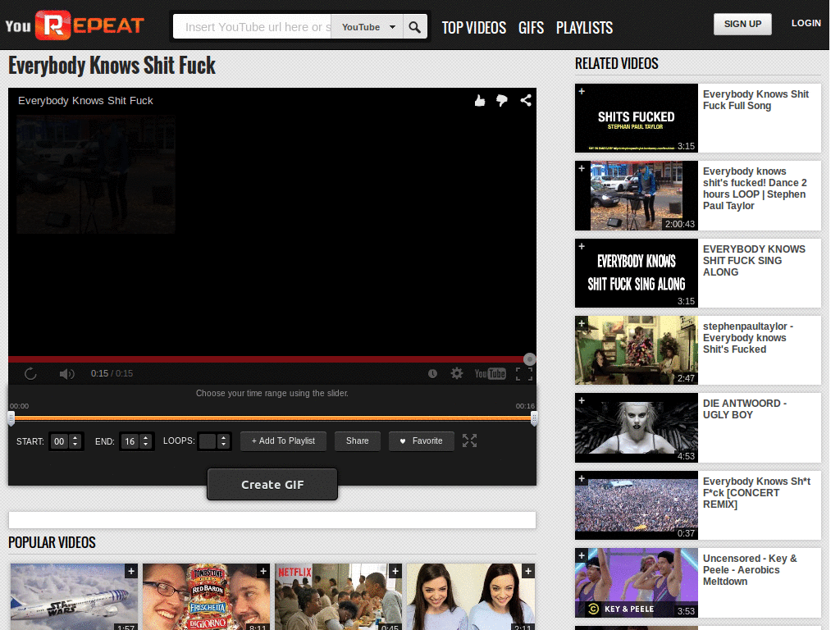Add Netflix video via plus icon
The height and width of the screenshot is (630, 840).
[395, 571]
